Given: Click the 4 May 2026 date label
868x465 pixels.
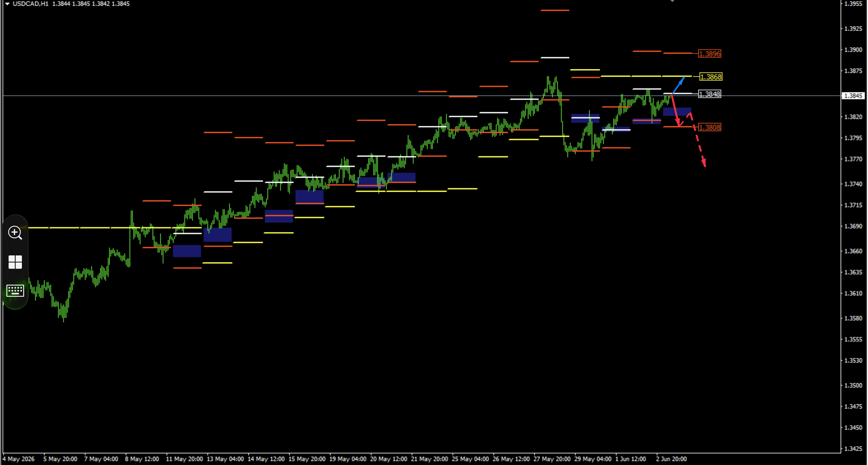Looking at the screenshot, I should 18,459.
